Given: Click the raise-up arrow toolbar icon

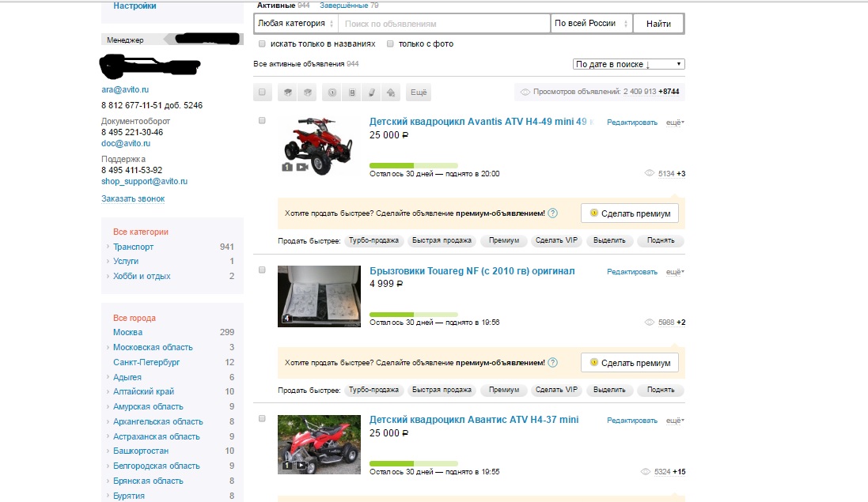Looking at the screenshot, I should pyautogui.click(x=391, y=92).
